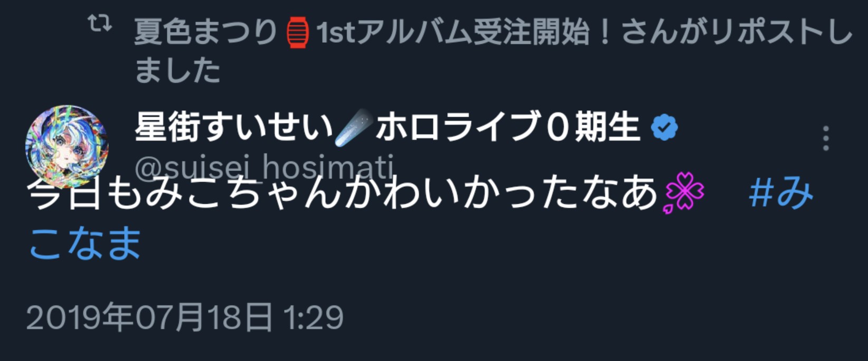This screenshot has height=361, width=868.
Task: Click the blue verified badge
Action: click(664, 128)
